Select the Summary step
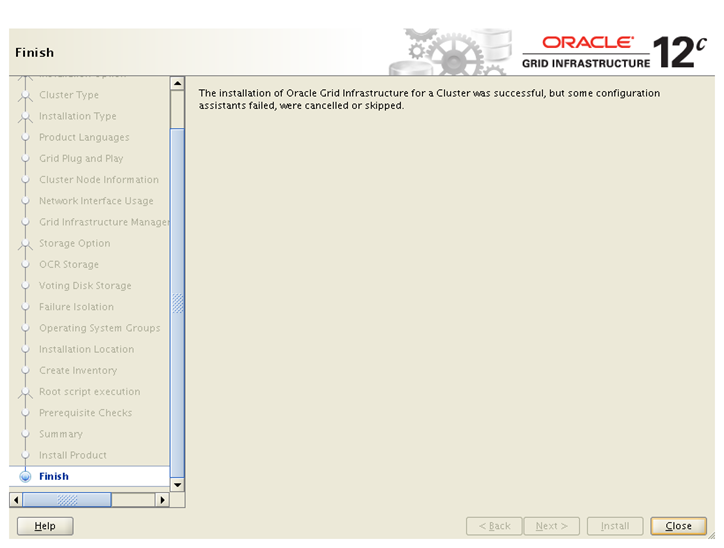The height and width of the screenshot is (548, 724). click(60, 434)
